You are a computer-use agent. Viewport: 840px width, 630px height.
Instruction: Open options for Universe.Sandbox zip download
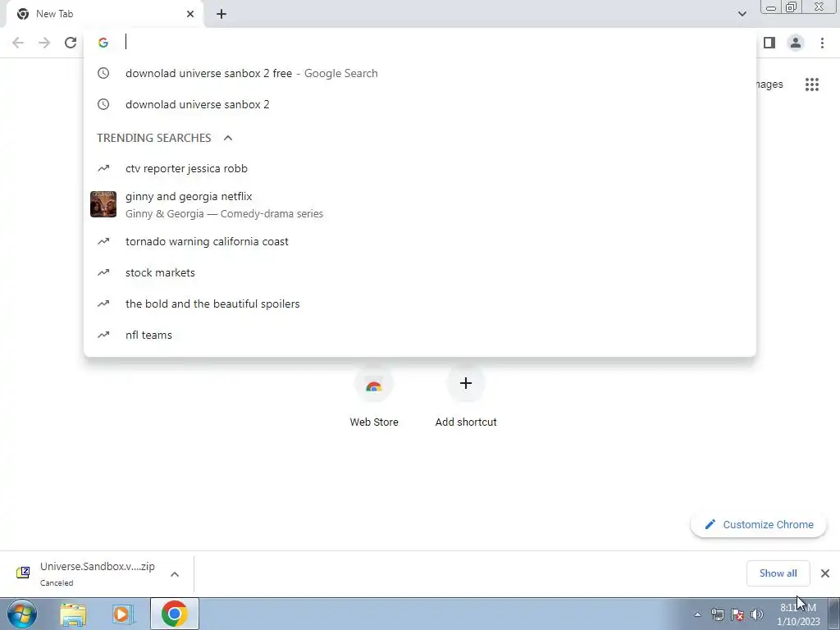(x=175, y=574)
